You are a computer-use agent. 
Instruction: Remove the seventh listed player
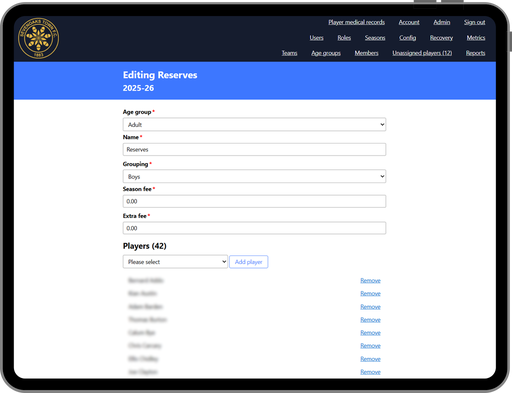point(370,359)
